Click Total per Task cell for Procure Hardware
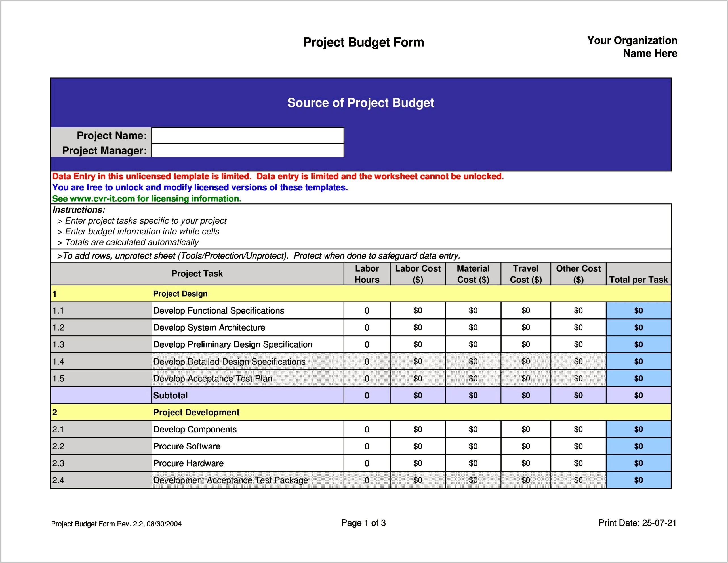Screen dimensions: 728x563 click(639, 463)
